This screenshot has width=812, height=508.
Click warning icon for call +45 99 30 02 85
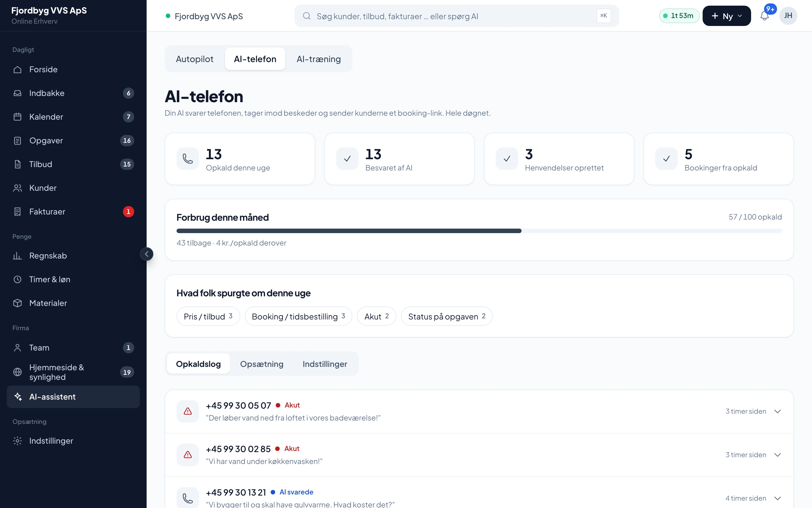click(x=187, y=455)
